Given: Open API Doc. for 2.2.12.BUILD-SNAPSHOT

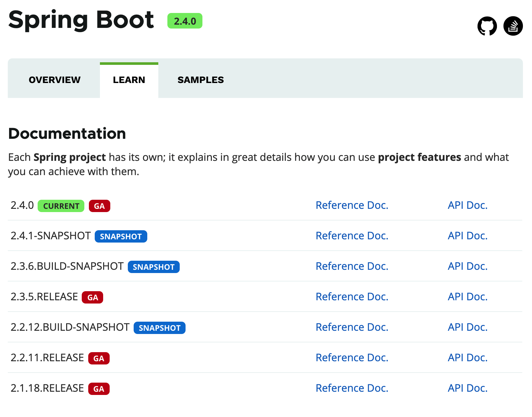Looking at the screenshot, I should (x=467, y=327).
